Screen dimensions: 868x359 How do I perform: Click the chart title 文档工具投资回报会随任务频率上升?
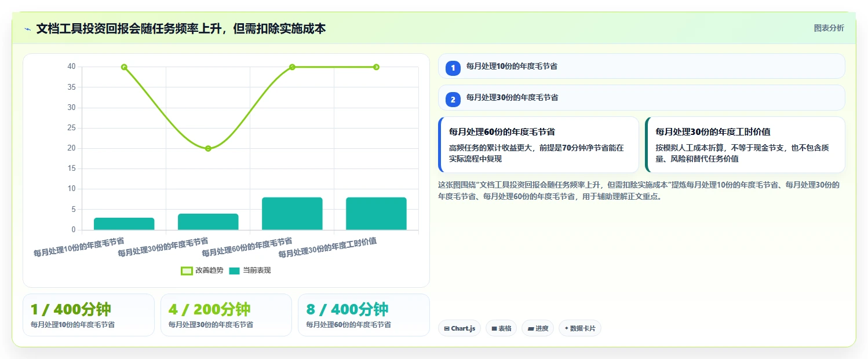coord(181,28)
